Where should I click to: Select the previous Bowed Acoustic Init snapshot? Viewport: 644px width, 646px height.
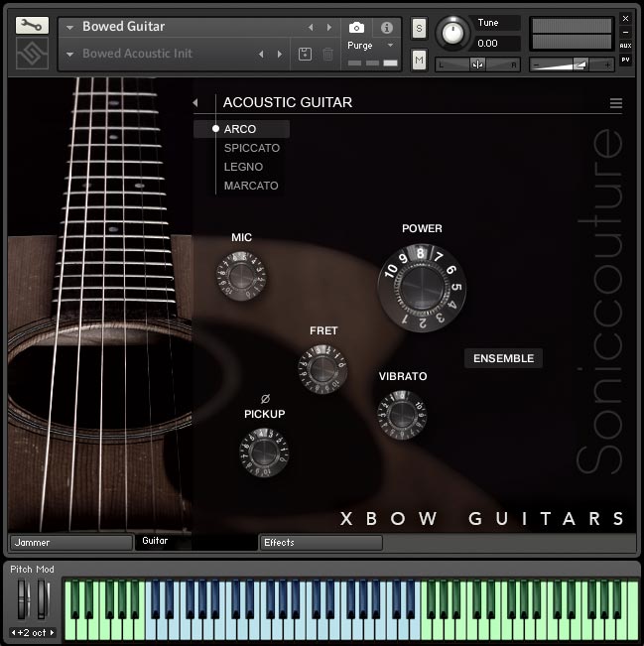coord(261,54)
